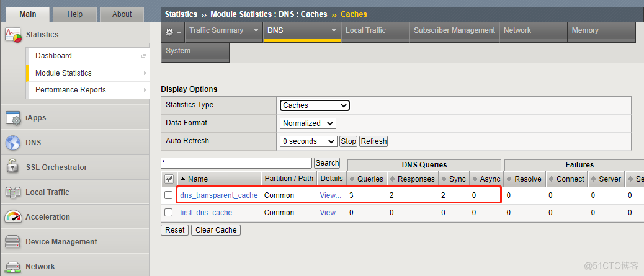Switch to the Help tab

(74, 14)
